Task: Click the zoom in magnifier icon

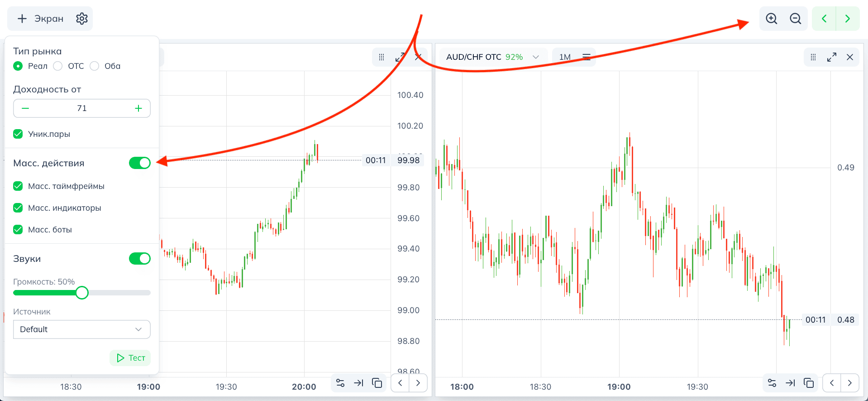Action: point(771,19)
